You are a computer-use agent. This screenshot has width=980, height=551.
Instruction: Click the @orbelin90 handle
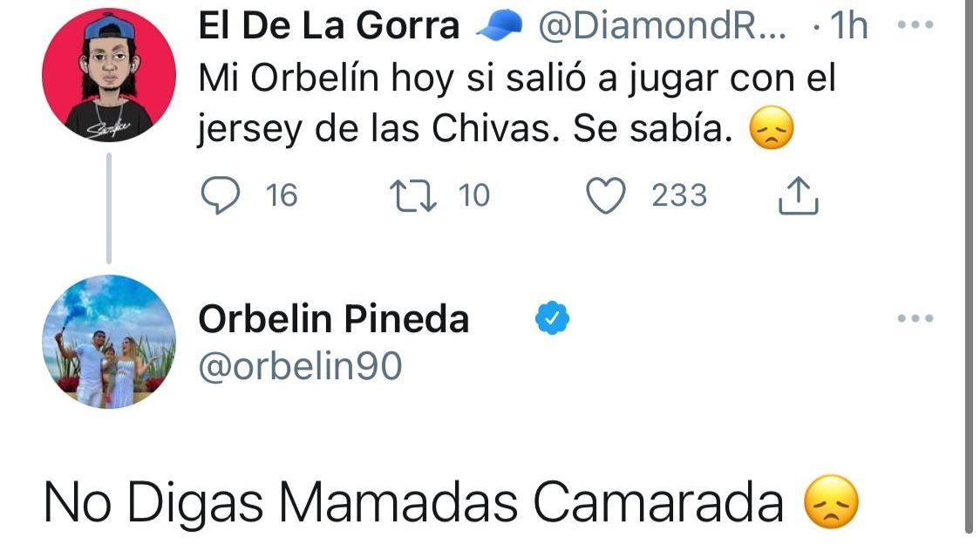(300, 367)
